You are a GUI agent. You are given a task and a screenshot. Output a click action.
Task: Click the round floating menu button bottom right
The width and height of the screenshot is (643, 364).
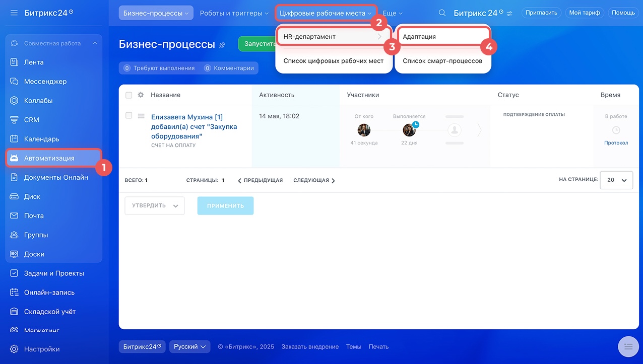628,346
